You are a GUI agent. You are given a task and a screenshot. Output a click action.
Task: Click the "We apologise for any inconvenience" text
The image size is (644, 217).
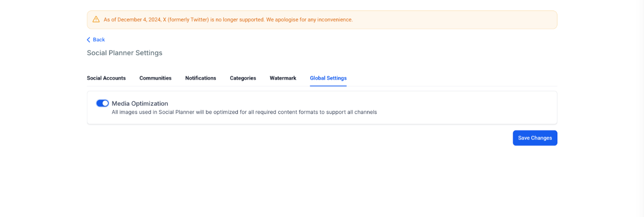[x=309, y=20]
